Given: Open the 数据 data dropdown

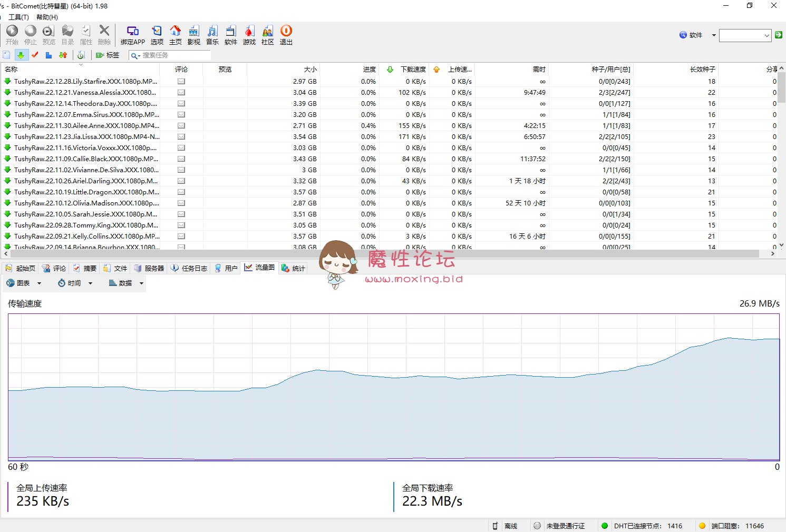Looking at the screenshot, I should coord(126,283).
